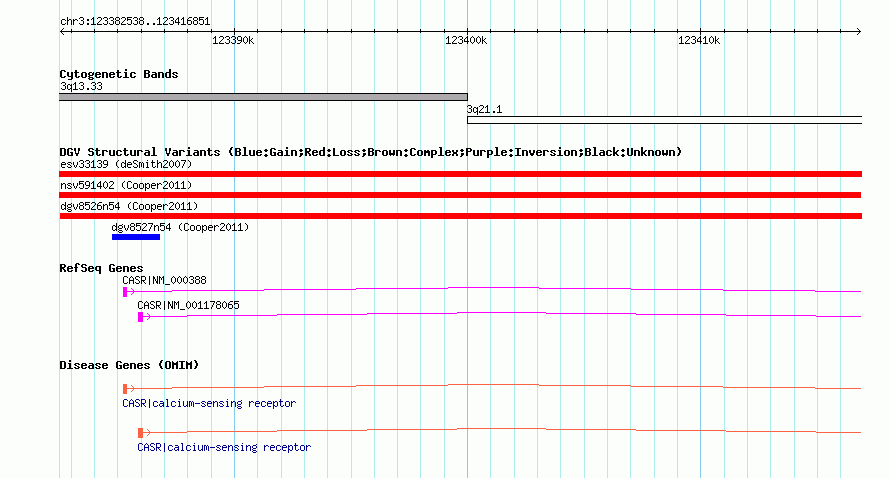Click the nsv591402 (Cooper2011) variant label
This screenshot has width=890, height=478.
[126, 186]
